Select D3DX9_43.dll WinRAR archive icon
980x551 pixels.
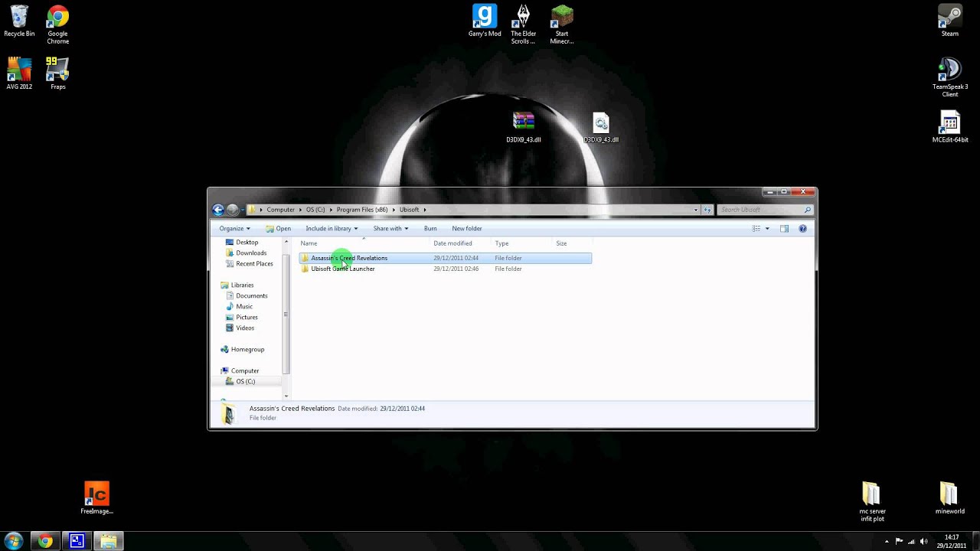click(524, 127)
